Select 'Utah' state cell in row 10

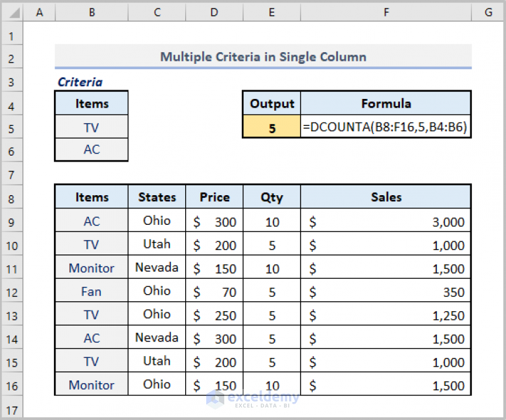(157, 244)
